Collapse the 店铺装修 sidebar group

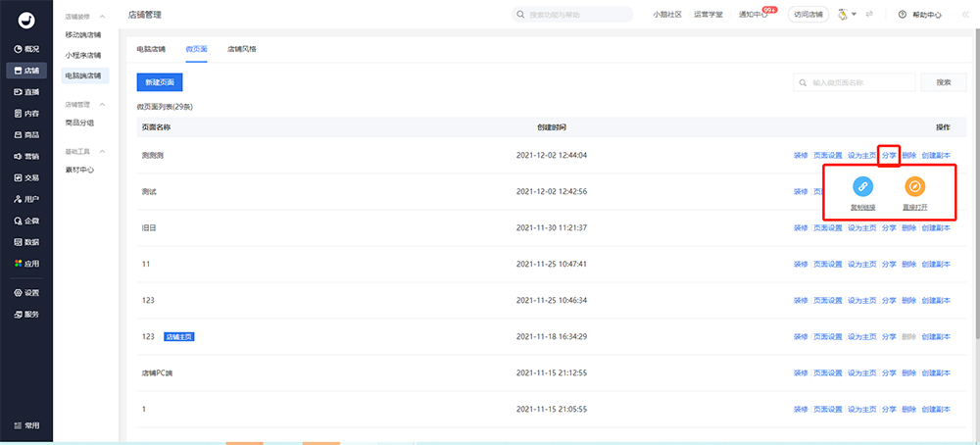click(102, 17)
